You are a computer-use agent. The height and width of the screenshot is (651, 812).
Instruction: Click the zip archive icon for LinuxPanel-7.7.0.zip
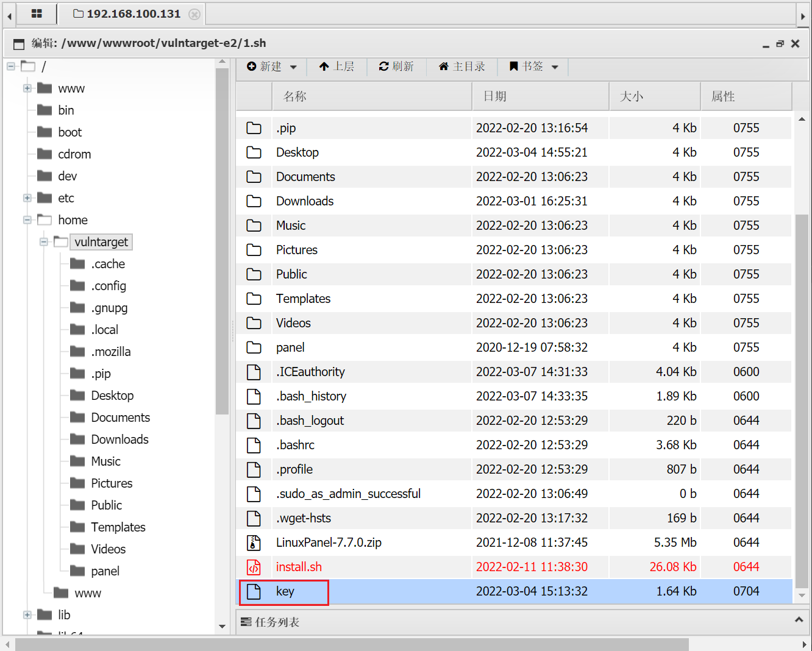coord(254,542)
